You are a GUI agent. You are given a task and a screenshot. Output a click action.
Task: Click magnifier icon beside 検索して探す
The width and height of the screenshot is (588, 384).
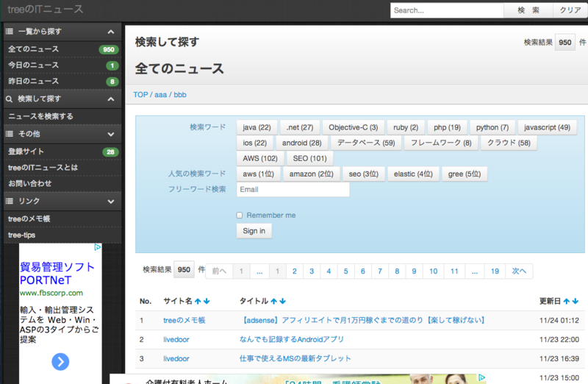coord(10,99)
